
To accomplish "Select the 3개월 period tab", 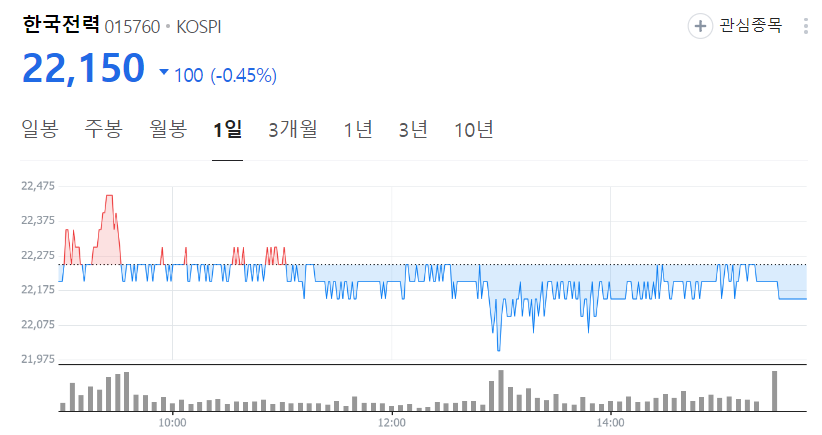I will pyautogui.click(x=293, y=129).
